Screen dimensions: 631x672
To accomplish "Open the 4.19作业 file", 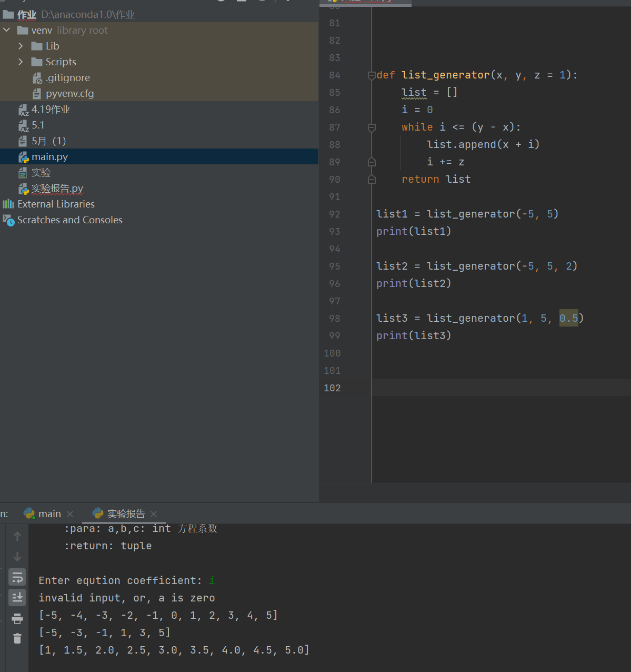I will click(x=51, y=109).
